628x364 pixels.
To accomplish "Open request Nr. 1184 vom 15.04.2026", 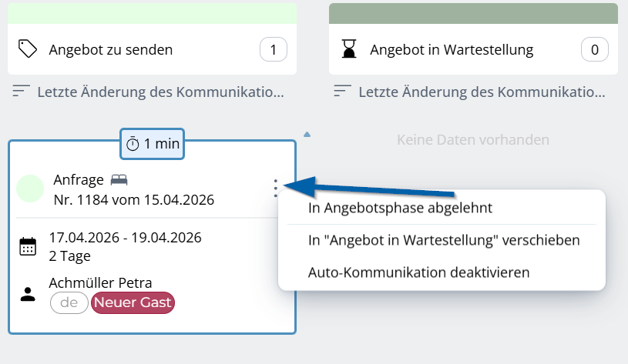I will 133,200.
